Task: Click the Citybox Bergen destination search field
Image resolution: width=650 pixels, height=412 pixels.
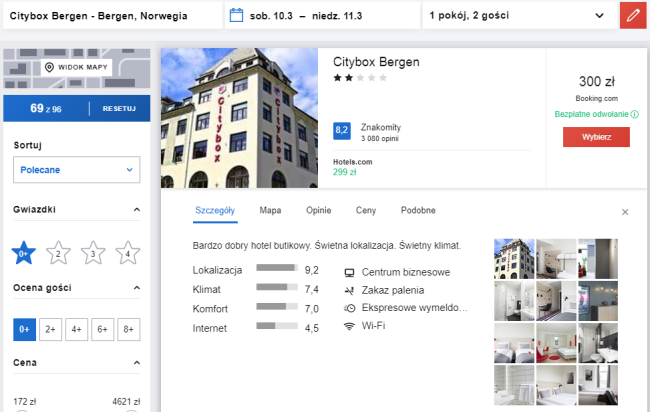Action: click(113, 16)
